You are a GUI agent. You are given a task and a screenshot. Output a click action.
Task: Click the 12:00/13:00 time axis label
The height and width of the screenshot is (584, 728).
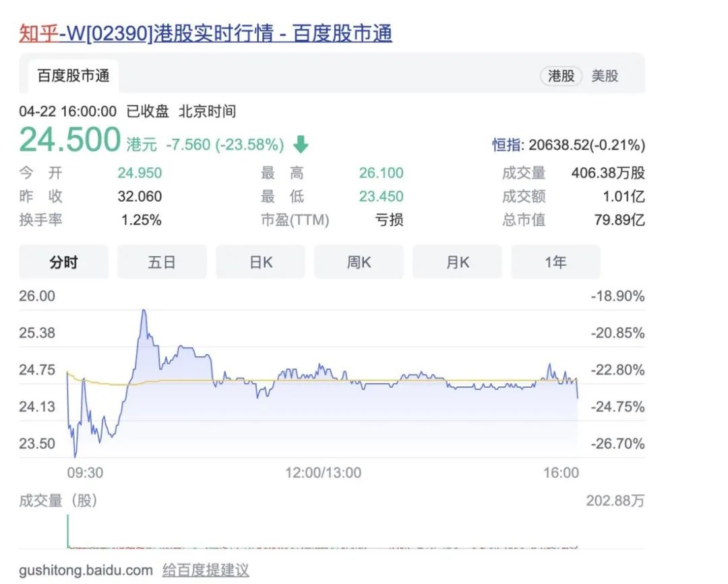click(323, 473)
